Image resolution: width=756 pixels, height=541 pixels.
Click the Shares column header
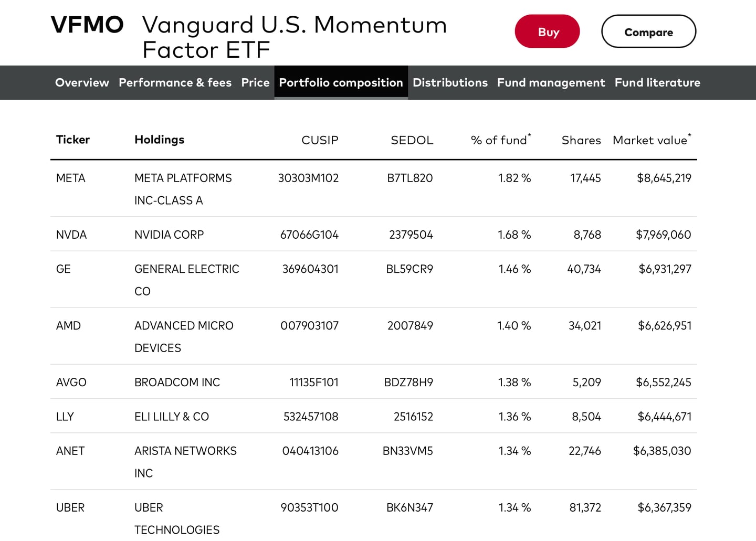pyautogui.click(x=581, y=140)
